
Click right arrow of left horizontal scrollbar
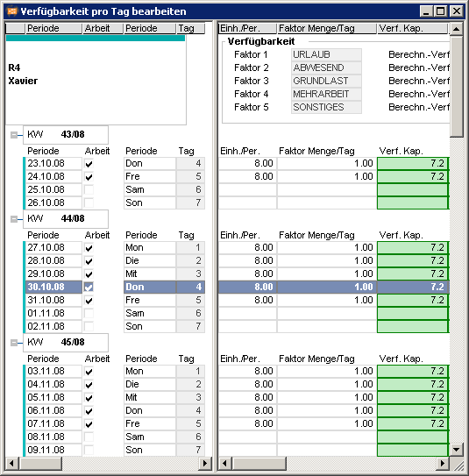[x=205, y=463]
